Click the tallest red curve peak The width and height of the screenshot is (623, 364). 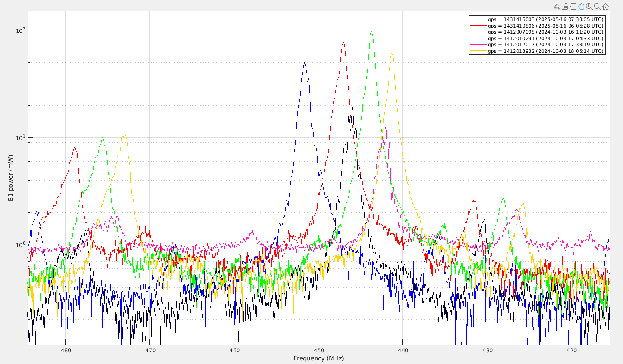[344, 43]
